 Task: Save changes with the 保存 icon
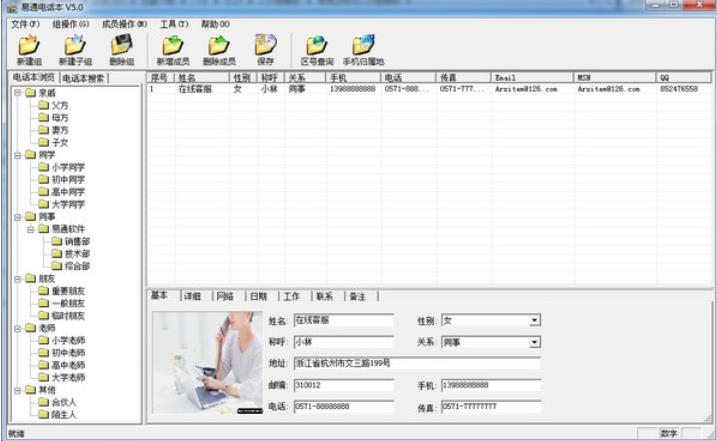tap(265, 46)
